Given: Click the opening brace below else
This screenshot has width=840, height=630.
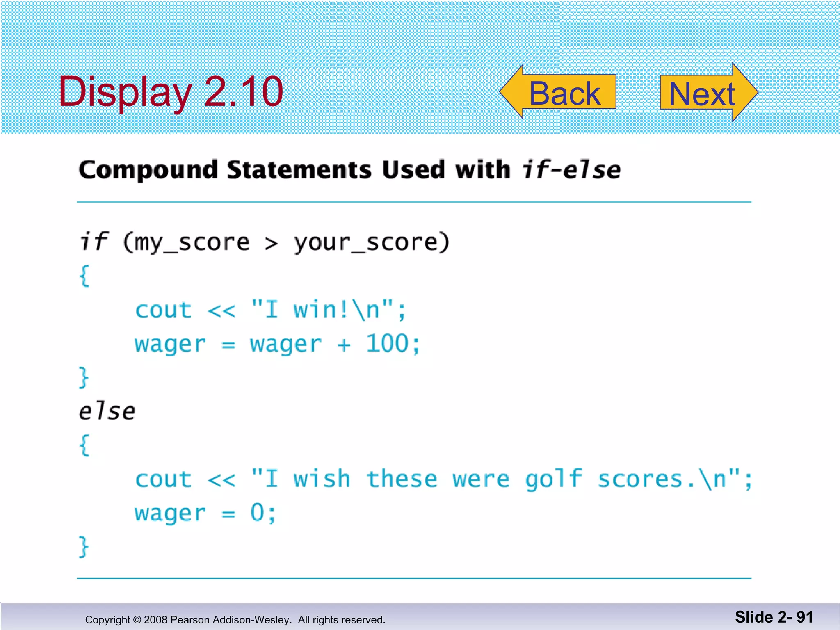Looking at the screenshot, I should [x=84, y=445].
